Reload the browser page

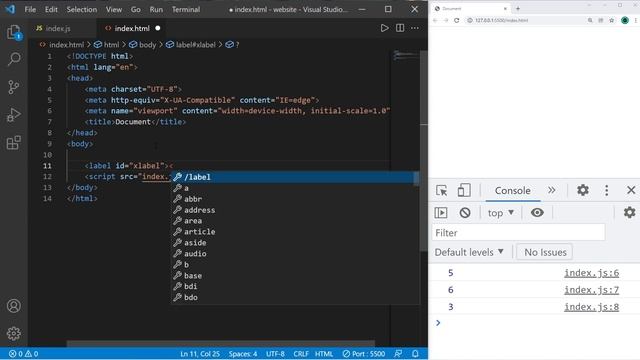[456, 20]
